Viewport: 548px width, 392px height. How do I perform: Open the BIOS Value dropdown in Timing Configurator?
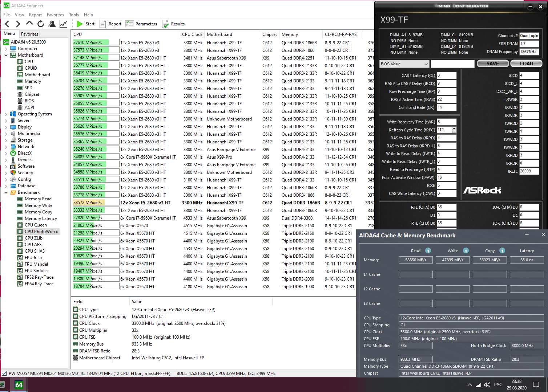pos(404,64)
